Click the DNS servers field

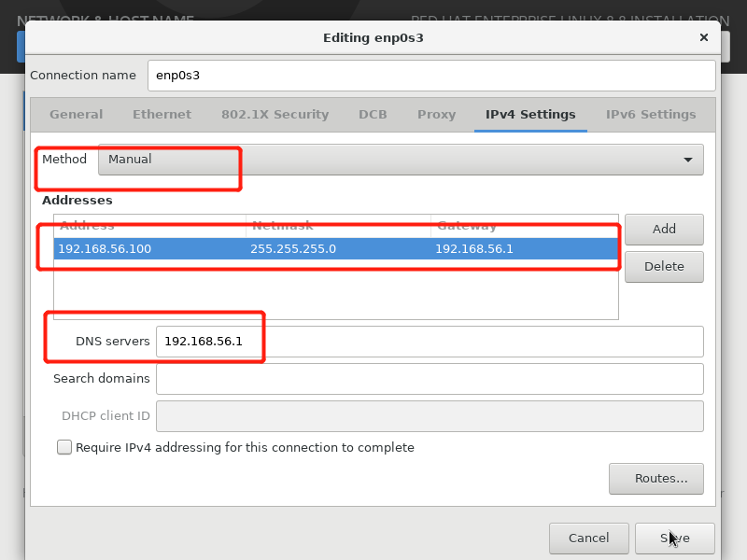pos(430,341)
